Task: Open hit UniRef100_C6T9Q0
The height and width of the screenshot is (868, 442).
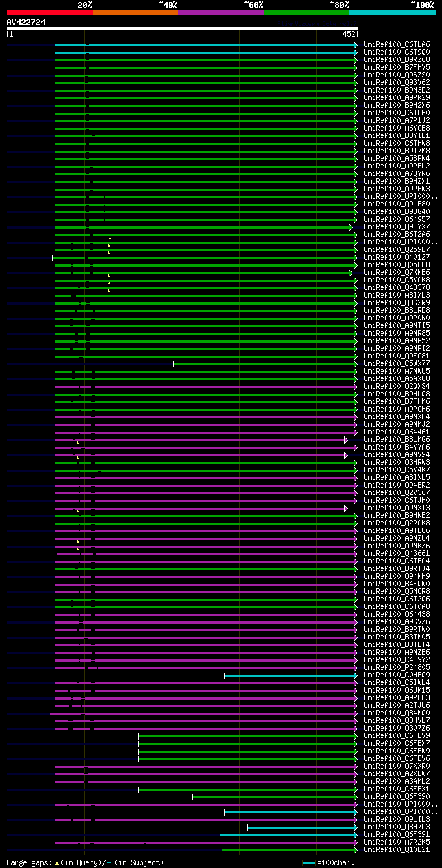Action: pyautogui.click(x=396, y=52)
